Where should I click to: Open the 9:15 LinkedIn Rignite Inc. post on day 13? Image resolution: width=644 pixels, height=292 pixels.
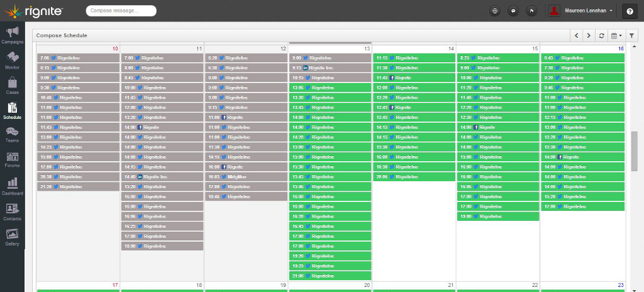tap(330, 68)
